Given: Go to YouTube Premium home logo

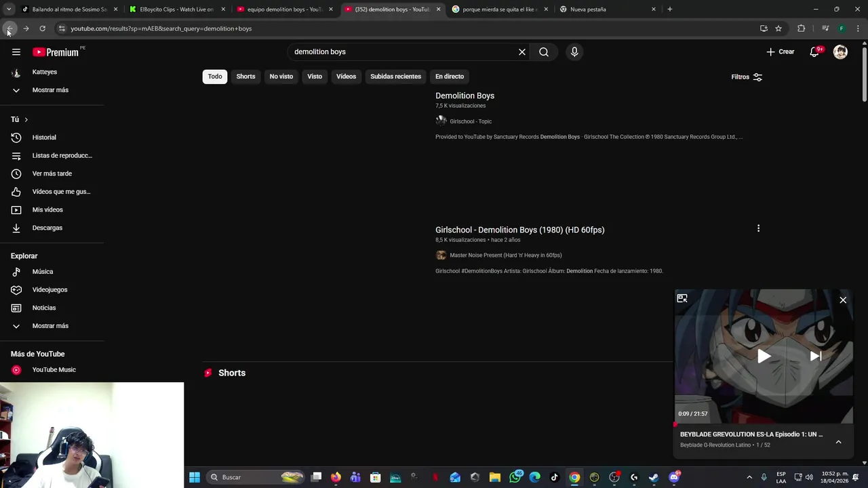Looking at the screenshot, I should (x=56, y=52).
